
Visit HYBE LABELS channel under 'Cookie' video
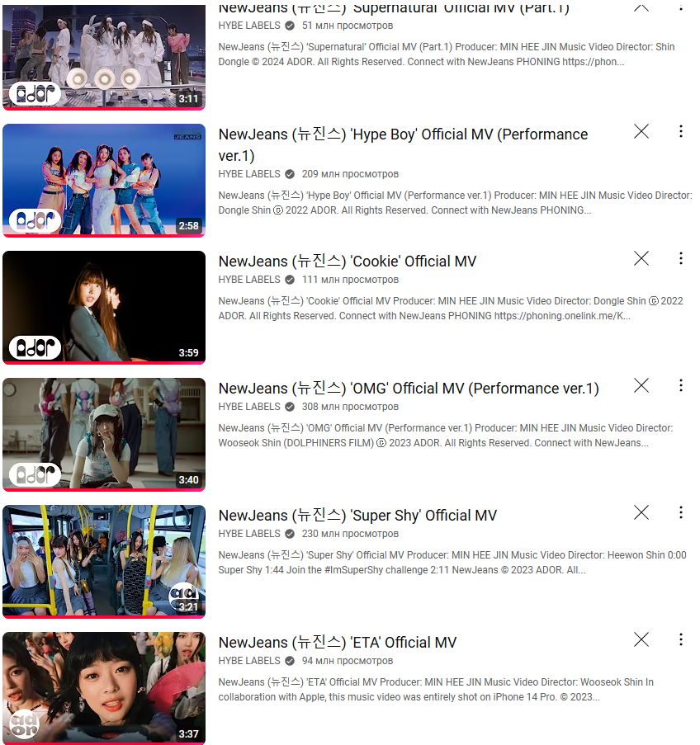pyautogui.click(x=249, y=280)
